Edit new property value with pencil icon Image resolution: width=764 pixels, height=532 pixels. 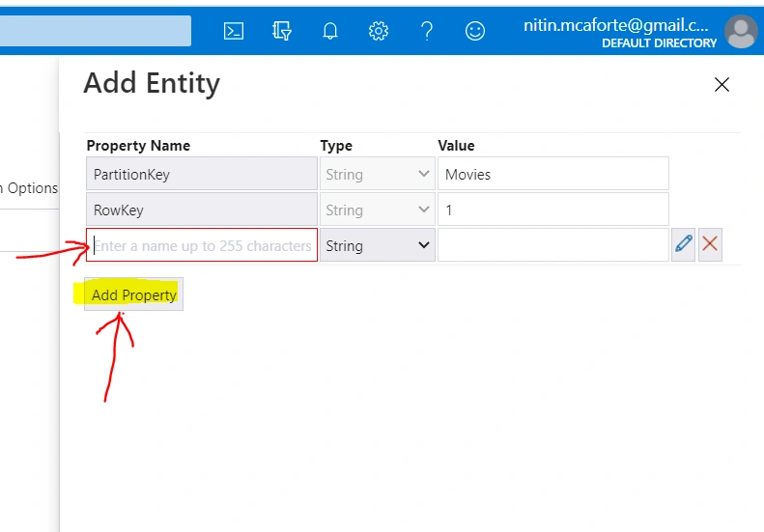coord(683,244)
